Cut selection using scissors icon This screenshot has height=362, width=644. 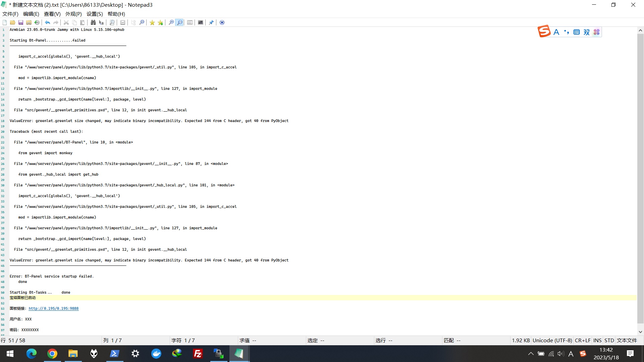(x=66, y=22)
